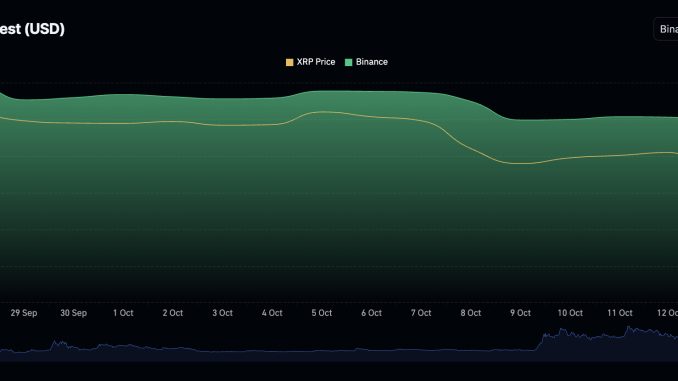Toggle the XRP Price legend entry
Viewport: 678px width, 381px height.
(x=310, y=62)
